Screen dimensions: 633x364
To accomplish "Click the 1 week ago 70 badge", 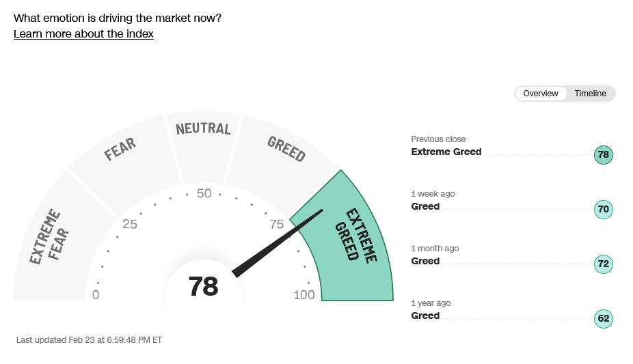I will (x=603, y=210).
